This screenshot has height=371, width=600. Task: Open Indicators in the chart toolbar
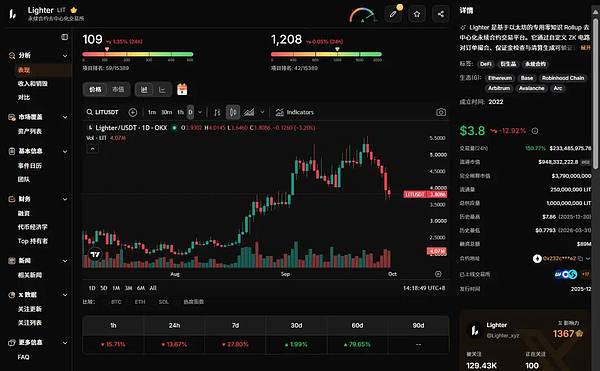click(295, 112)
